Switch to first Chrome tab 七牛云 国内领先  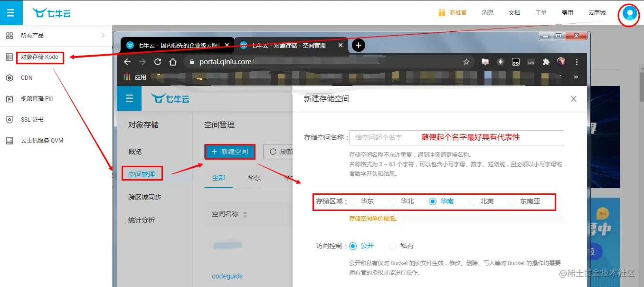(x=178, y=46)
